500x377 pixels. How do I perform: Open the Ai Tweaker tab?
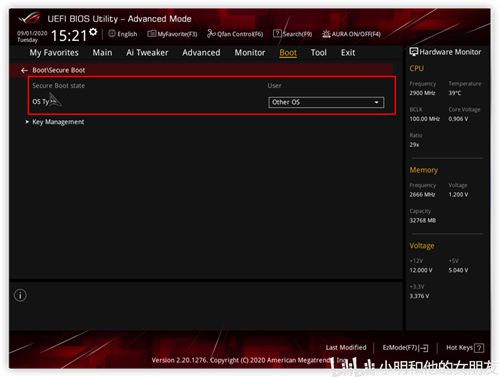[147, 53]
